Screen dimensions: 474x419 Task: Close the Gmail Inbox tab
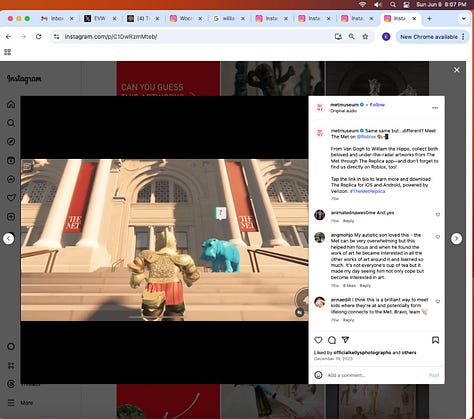click(71, 19)
